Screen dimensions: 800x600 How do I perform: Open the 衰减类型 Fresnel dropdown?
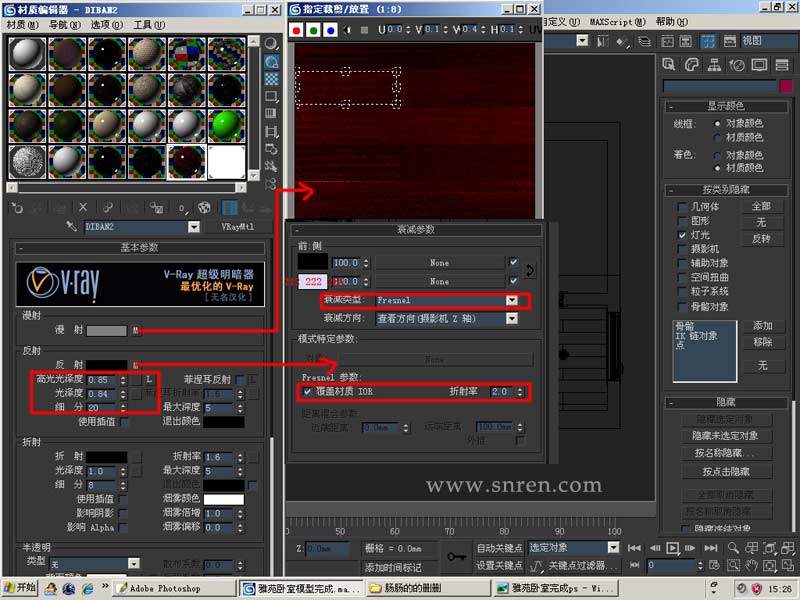(x=446, y=301)
